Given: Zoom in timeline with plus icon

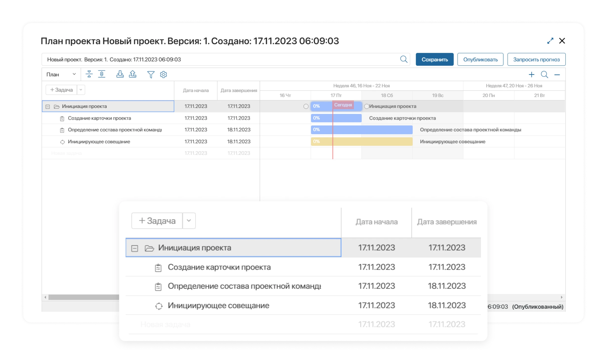Looking at the screenshot, I should [x=531, y=75].
